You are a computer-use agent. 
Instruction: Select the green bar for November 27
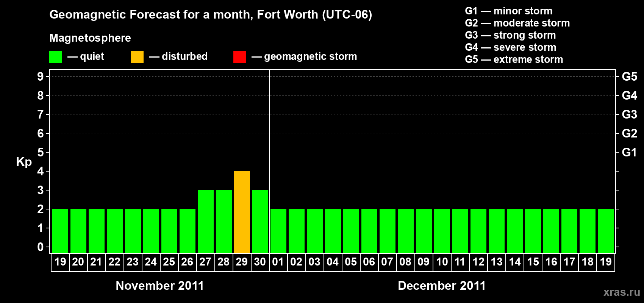pyautogui.click(x=206, y=221)
